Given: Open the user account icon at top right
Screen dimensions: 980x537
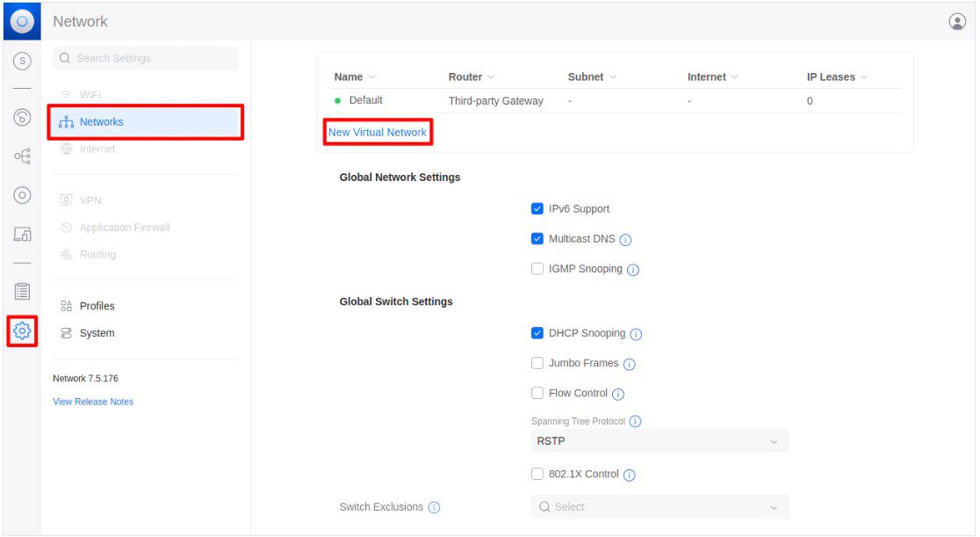Looking at the screenshot, I should coord(957,20).
